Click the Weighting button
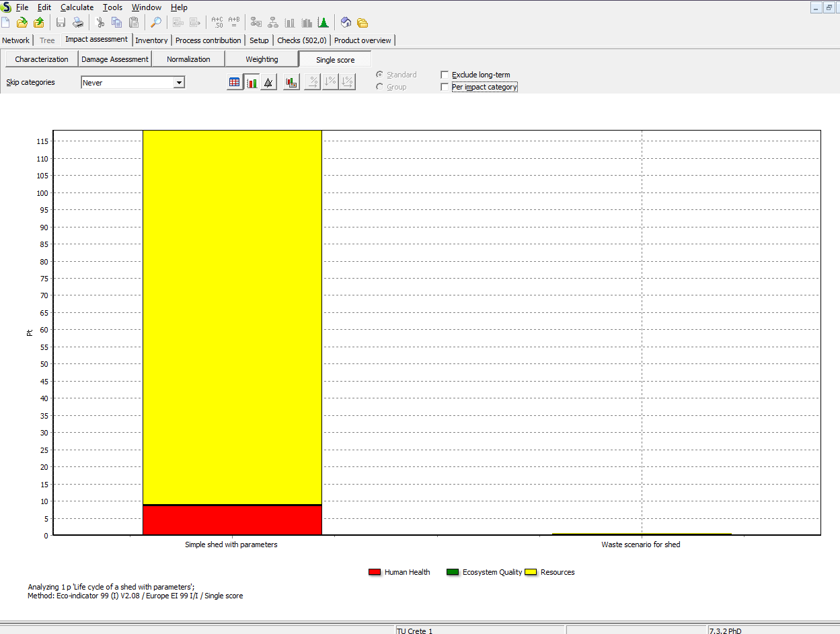This screenshot has height=634, width=840. pyautogui.click(x=262, y=59)
